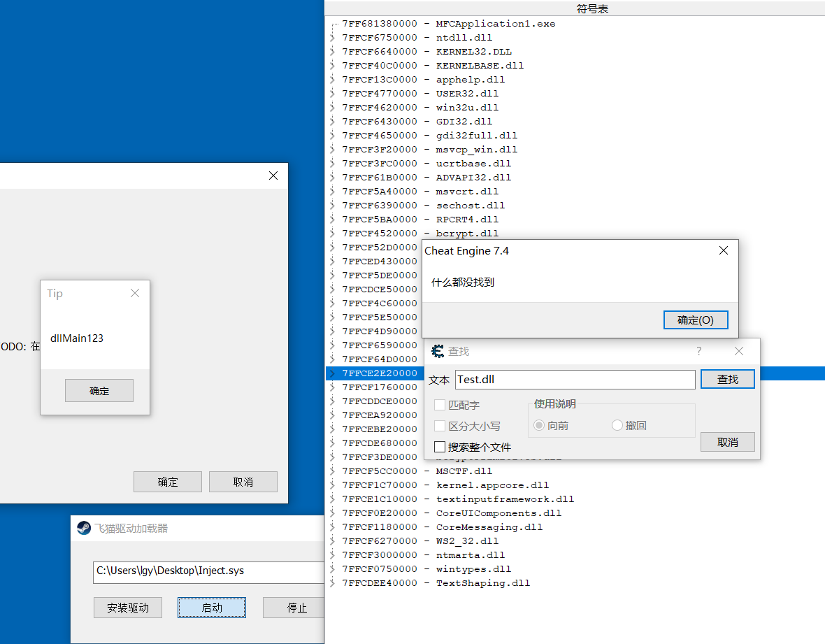Image resolution: width=825 pixels, height=644 pixels.
Task: Click 确定(O) in the Cheat Engine message
Action: (696, 320)
